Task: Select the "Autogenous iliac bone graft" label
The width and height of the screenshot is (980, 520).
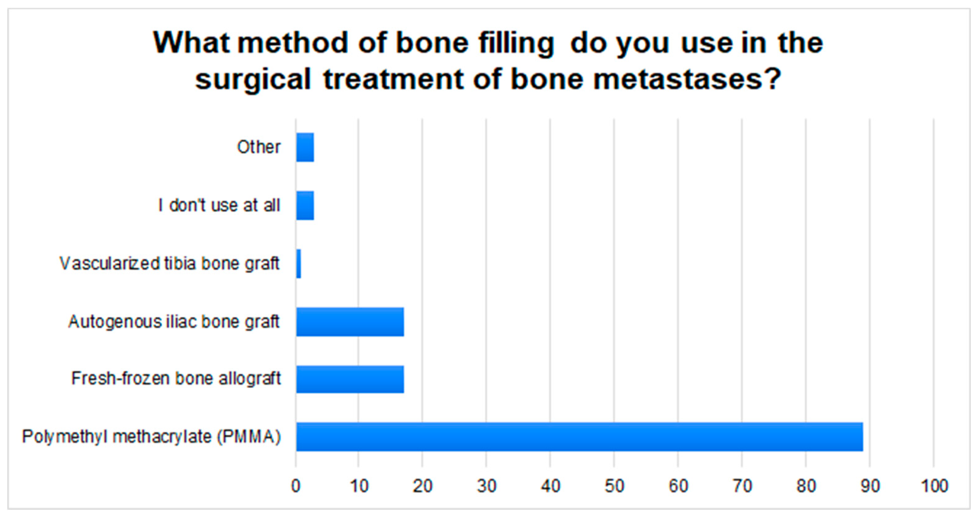Action: (174, 322)
